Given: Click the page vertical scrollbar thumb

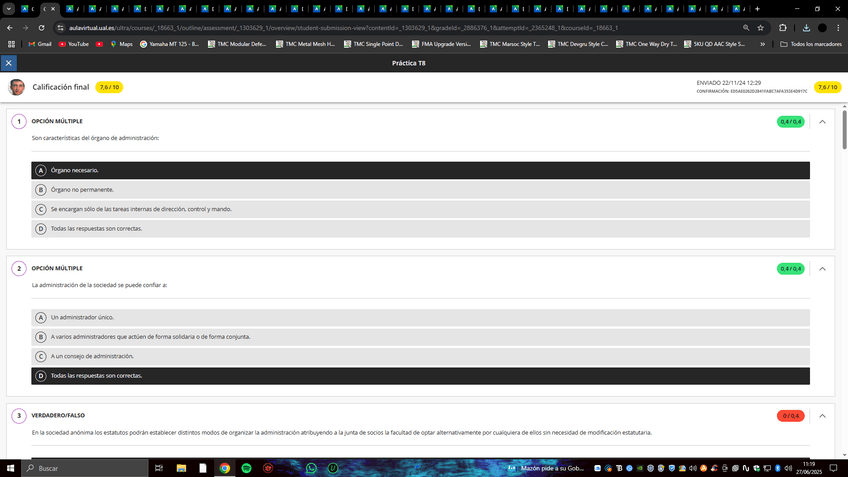Looking at the screenshot, I should click(844, 130).
